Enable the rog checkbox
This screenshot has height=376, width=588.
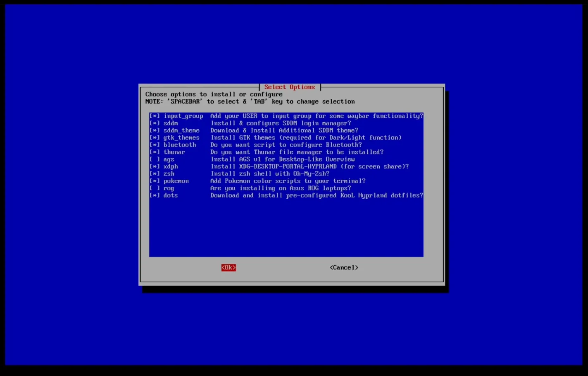point(155,188)
